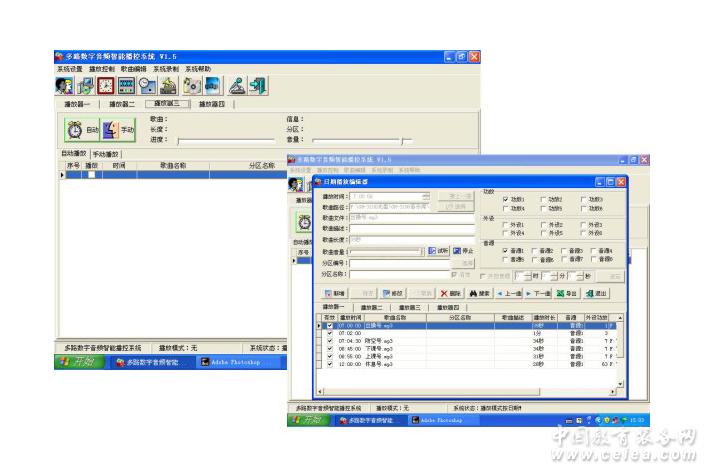Open the 歌曲编辑 menu
709x472 pixels.
click(134, 69)
